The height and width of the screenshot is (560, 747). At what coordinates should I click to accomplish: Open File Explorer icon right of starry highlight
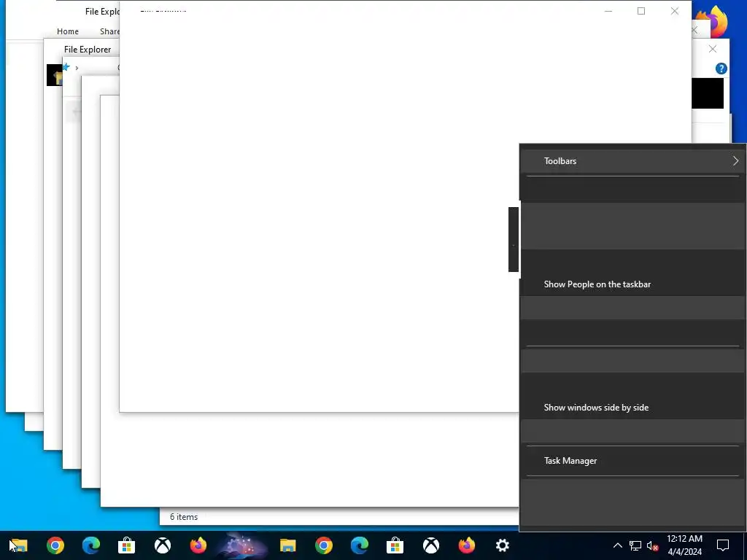pyautogui.click(x=287, y=545)
